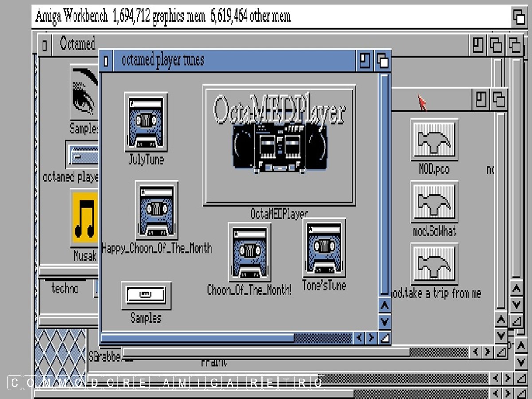Open the Choon_Of_The_Month! cassette icon
Viewport: 532px width, 399px height.
tap(249, 252)
